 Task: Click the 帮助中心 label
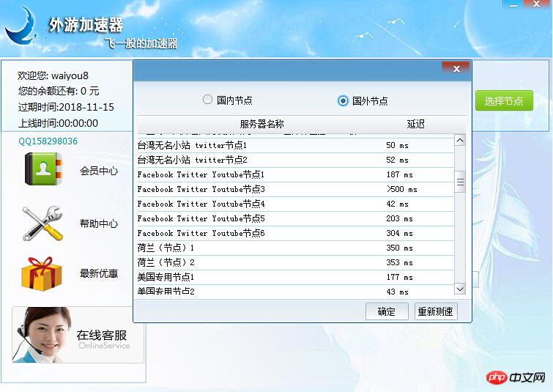[x=99, y=223]
